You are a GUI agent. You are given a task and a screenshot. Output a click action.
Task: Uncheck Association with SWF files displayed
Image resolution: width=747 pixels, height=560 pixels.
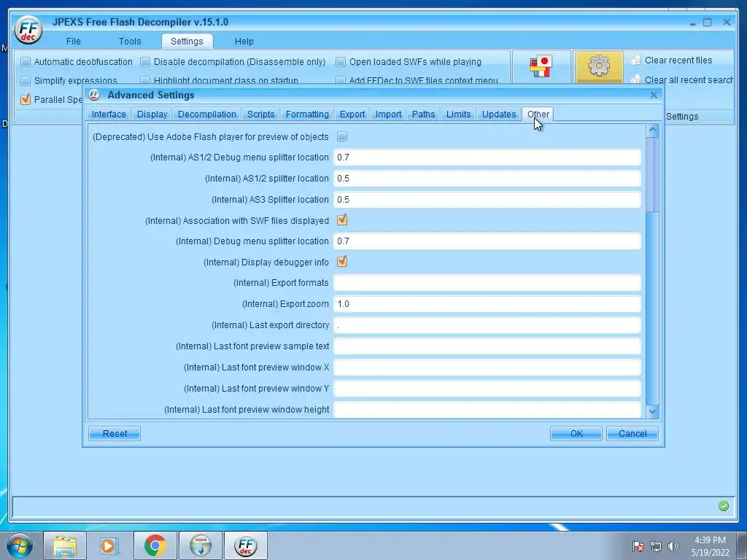tap(342, 220)
